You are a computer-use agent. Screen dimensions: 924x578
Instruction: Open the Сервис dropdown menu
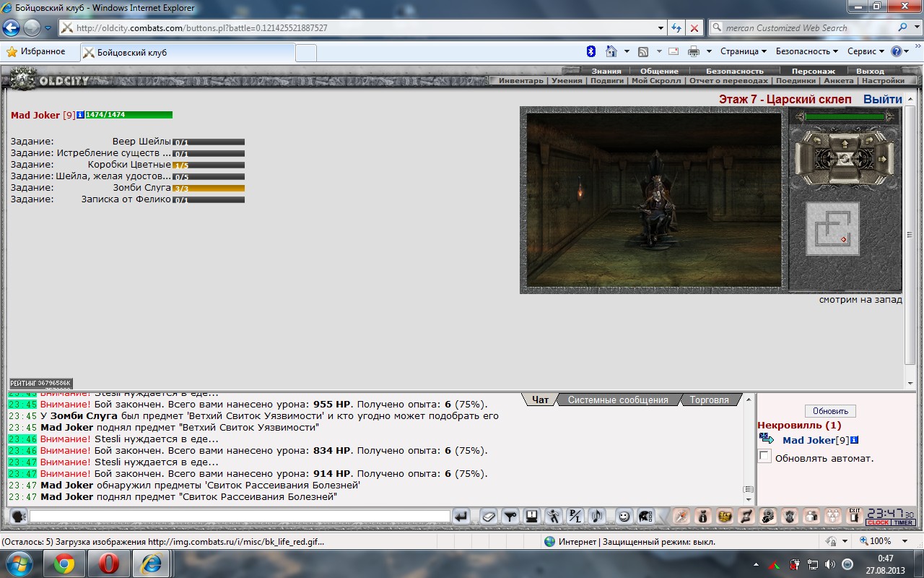tap(866, 51)
